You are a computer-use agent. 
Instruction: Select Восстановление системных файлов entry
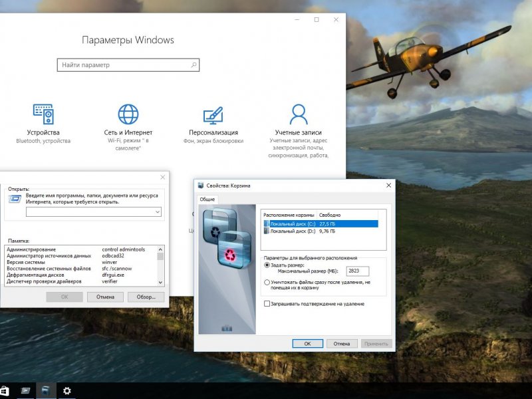pos(49,269)
